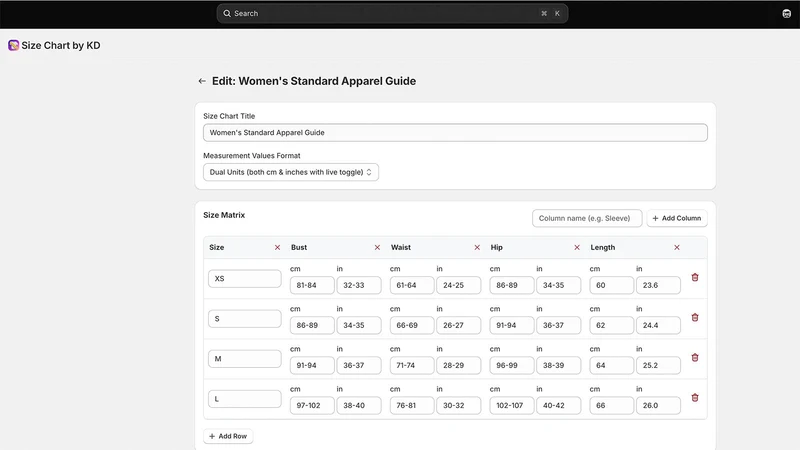Edit S hip inches value 36-37
800x450 pixels.
[559, 326]
